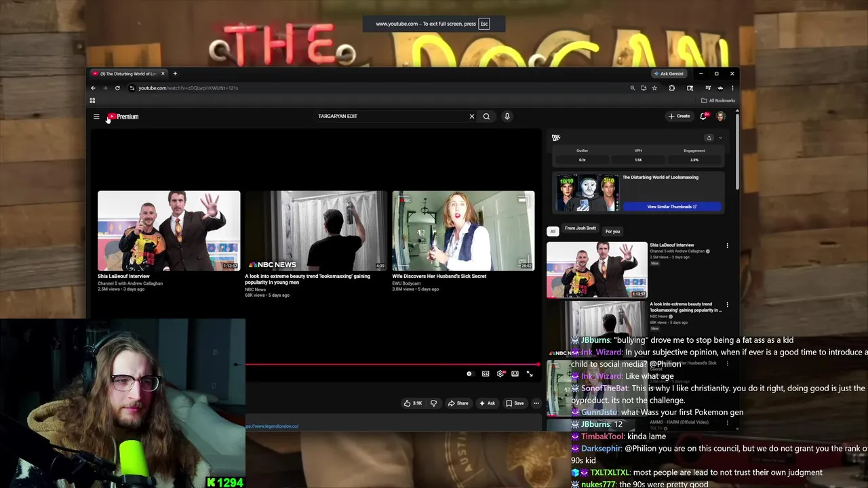Click sidebar title A look into extreme beauty trend
The image size is (868, 488).
[x=686, y=307]
